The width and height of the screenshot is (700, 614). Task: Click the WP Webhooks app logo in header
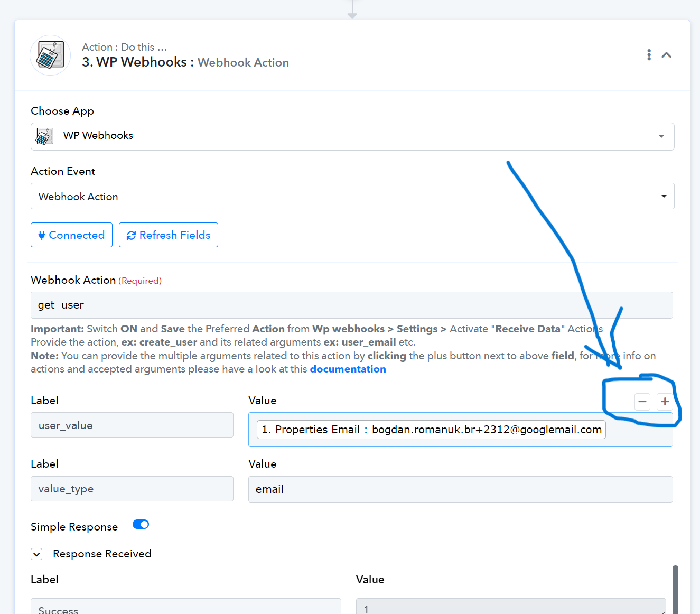tap(50, 55)
